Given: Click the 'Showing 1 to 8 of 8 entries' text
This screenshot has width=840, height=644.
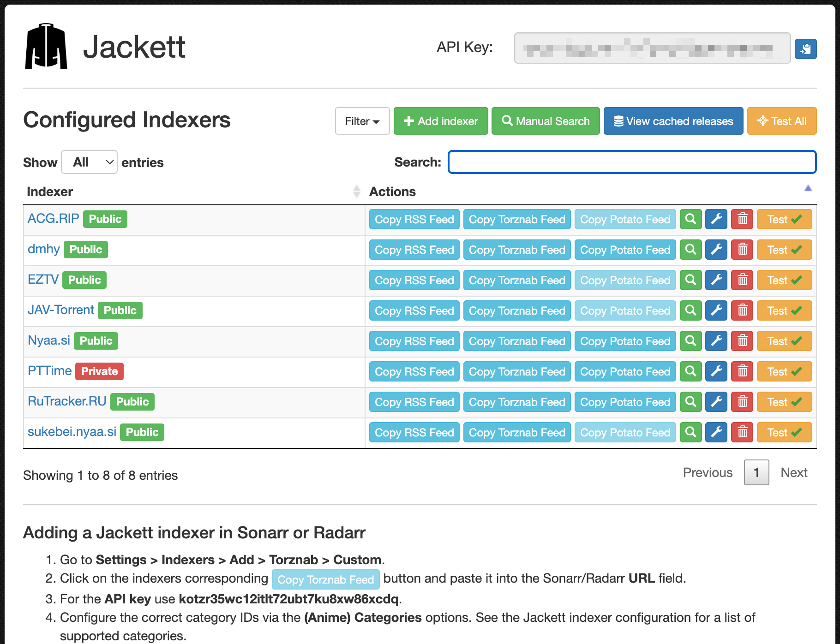Looking at the screenshot, I should [x=100, y=475].
